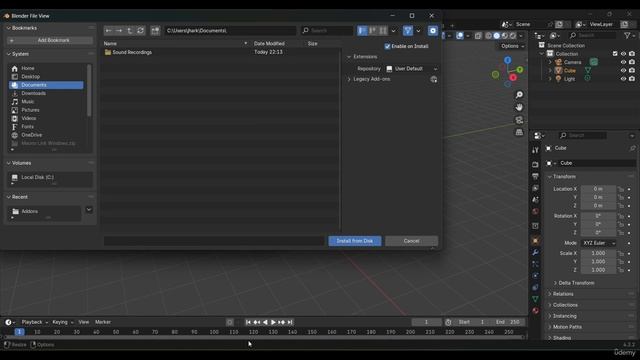This screenshot has height=360, width=640.
Task: Open filter settings dropdown arrow
Action: pyautogui.click(x=418, y=31)
